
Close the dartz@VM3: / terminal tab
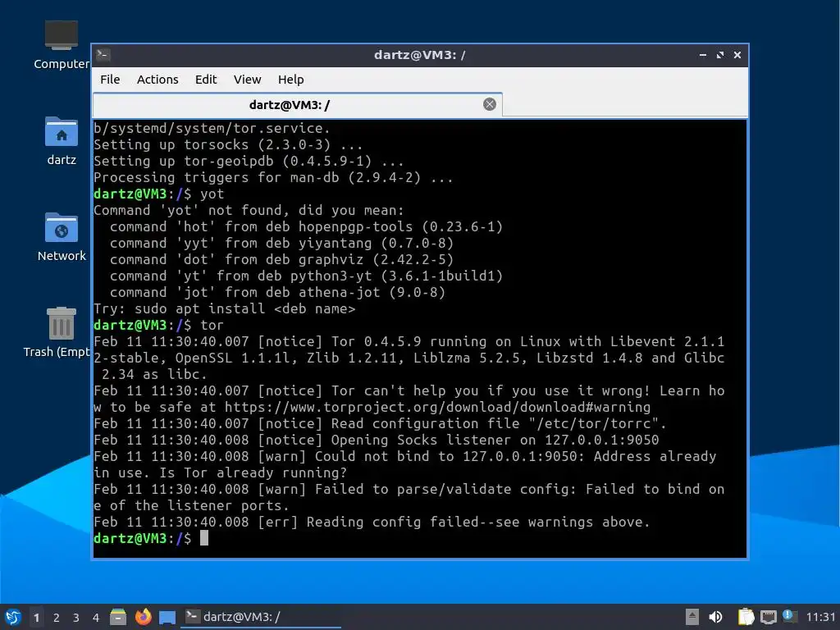(x=489, y=104)
